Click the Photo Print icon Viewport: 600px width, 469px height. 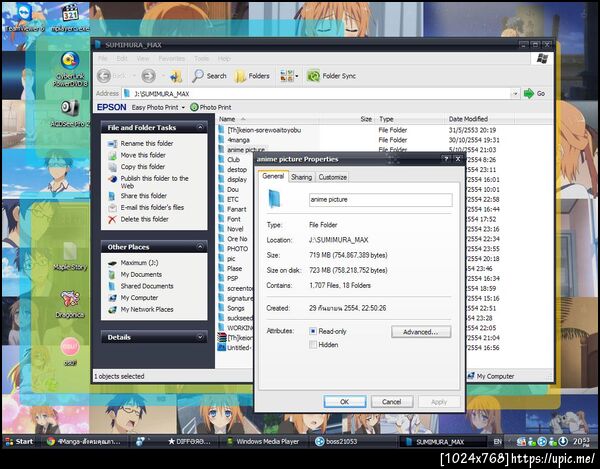point(194,107)
